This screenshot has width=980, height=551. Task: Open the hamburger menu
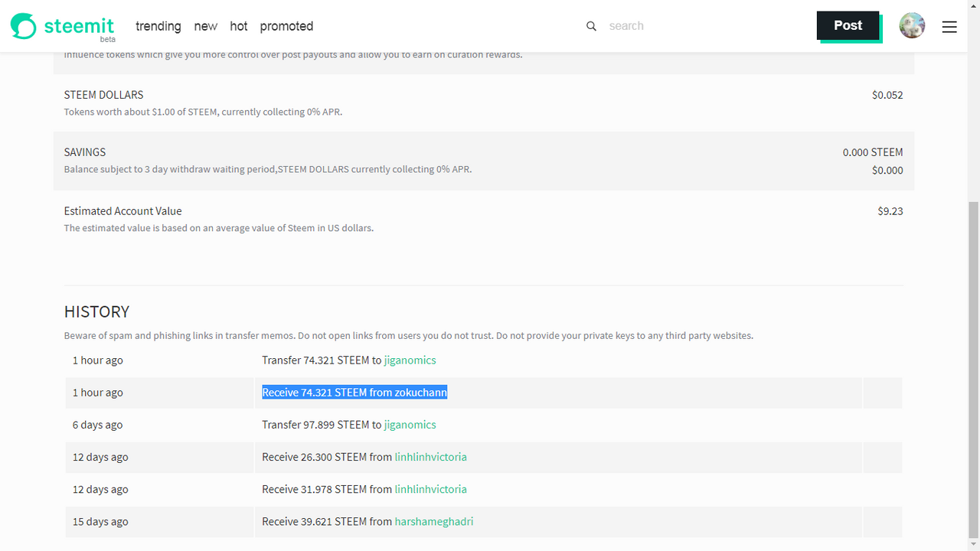tap(949, 27)
